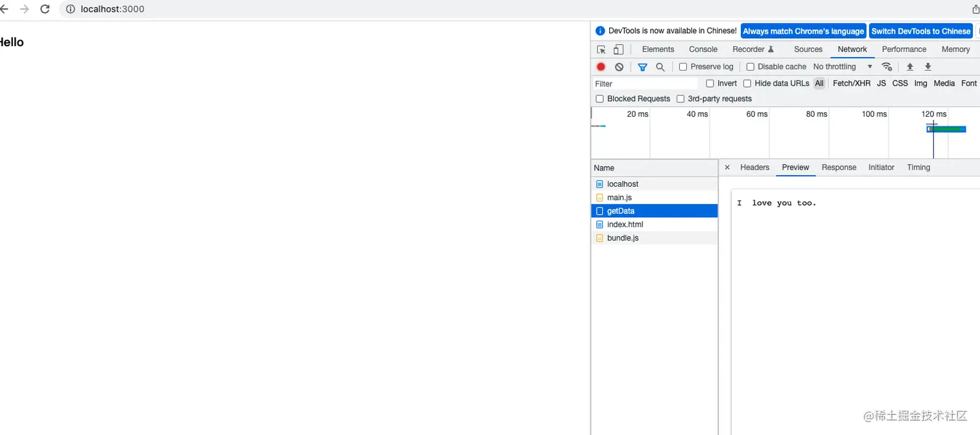
Task: Open the Memory tab
Action: click(x=955, y=49)
